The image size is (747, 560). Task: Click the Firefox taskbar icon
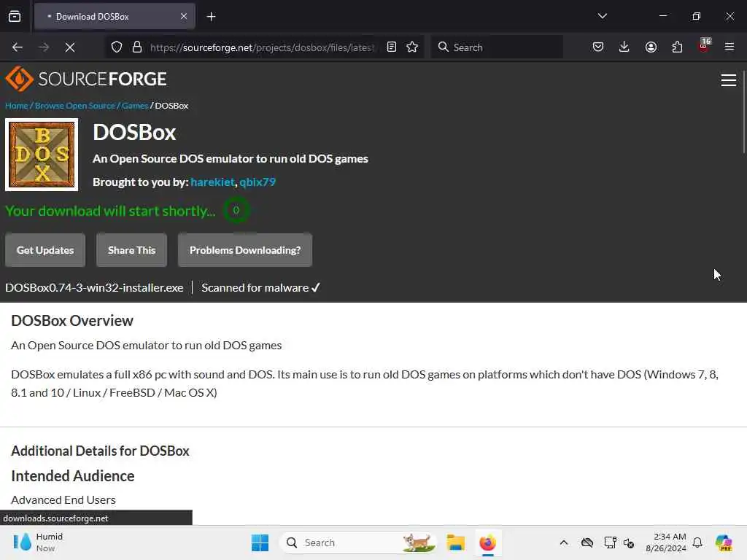pyautogui.click(x=487, y=542)
